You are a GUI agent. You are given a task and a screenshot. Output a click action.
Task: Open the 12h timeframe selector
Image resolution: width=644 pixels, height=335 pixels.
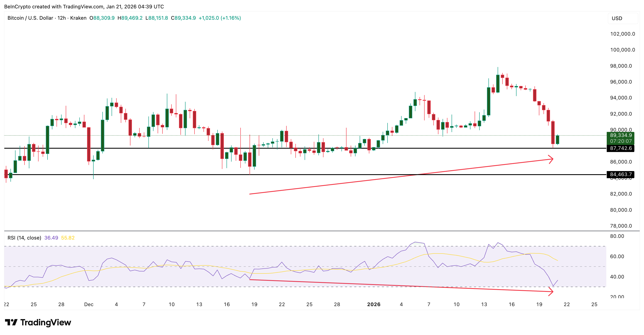point(61,18)
